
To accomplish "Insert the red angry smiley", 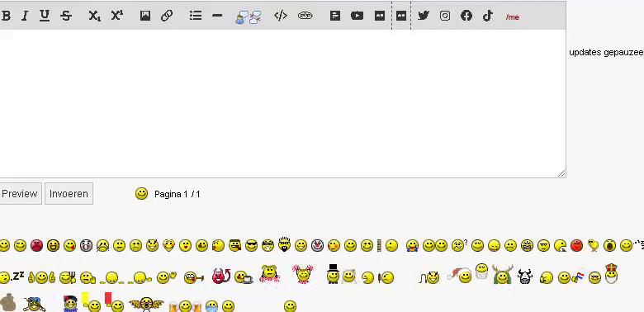I will [36, 245].
